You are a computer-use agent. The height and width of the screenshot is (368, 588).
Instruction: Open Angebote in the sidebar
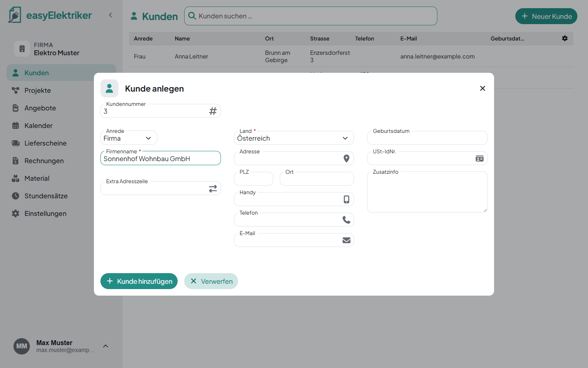click(x=61, y=108)
